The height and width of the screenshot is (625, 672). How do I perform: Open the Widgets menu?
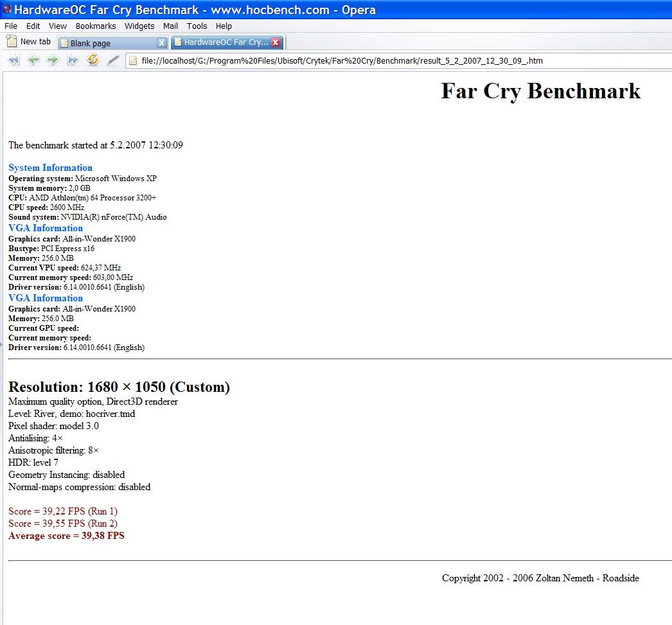click(139, 26)
